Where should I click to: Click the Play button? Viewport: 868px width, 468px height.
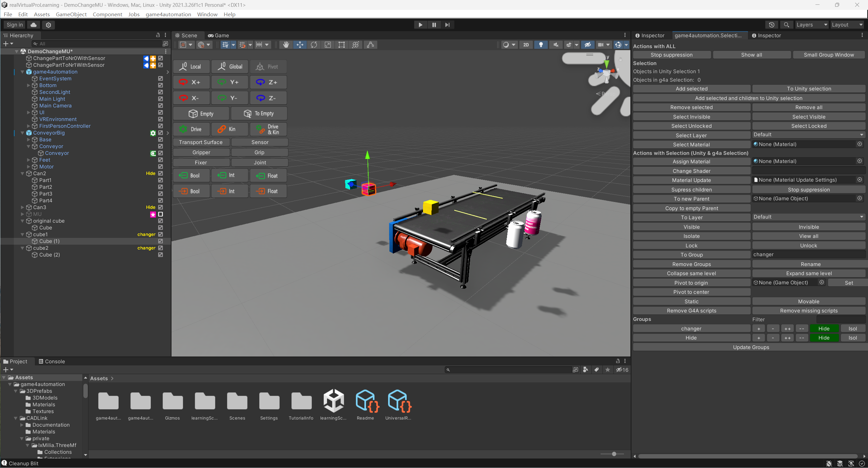click(x=420, y=25)
